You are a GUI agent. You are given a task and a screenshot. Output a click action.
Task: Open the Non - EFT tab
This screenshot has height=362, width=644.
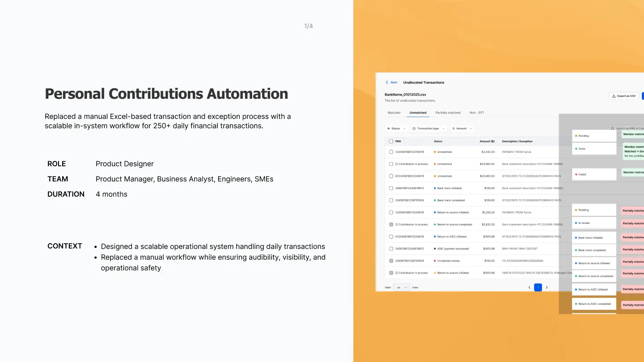tap(477, 113)
